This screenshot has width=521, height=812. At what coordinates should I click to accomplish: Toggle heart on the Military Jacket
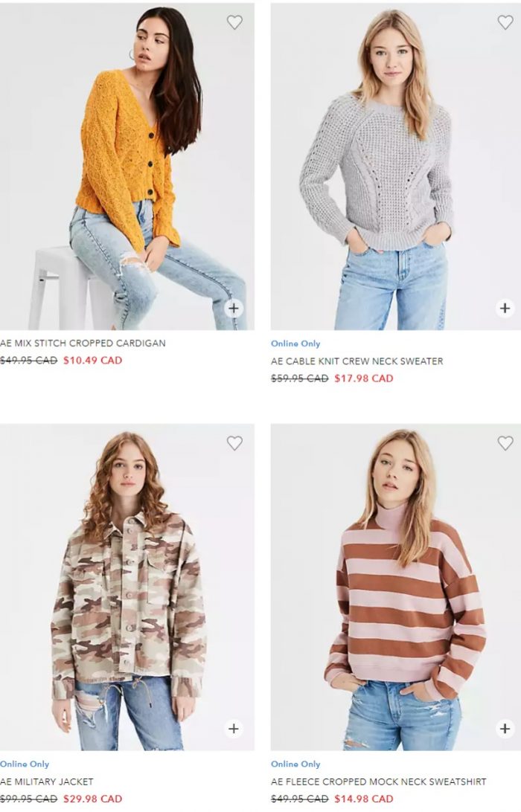point(234,442)
